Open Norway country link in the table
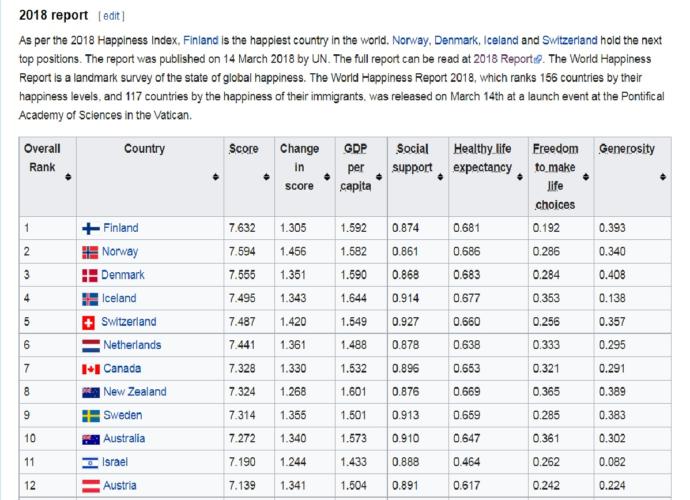690x500 pixels. tap(120, 252)
